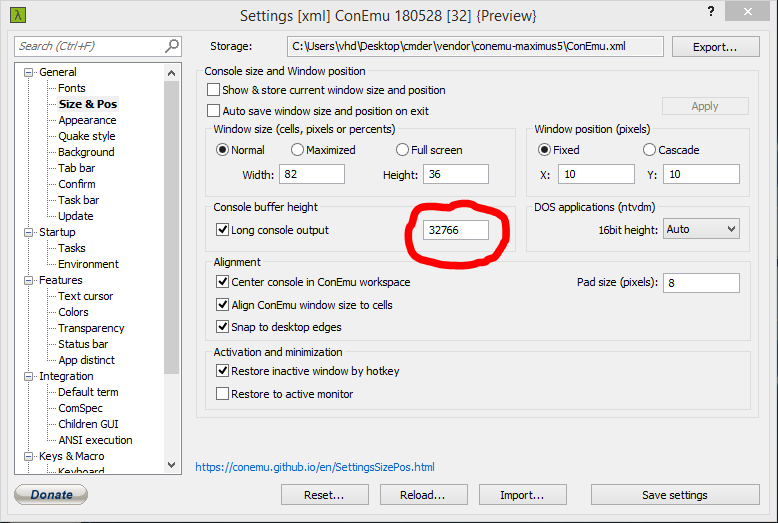Open Children GUI settings page
This screenshot has height=523, width=778.
88,424
